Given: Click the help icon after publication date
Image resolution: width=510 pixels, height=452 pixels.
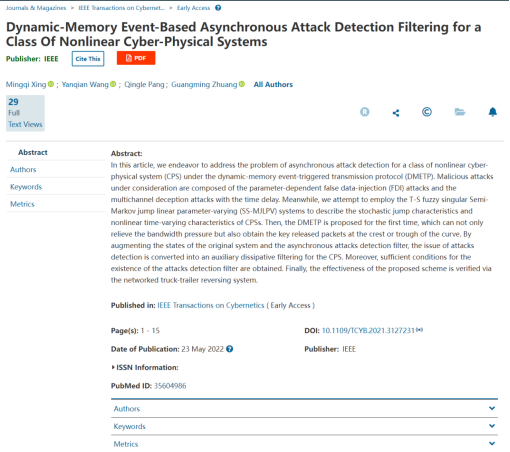Looking at the screenshot, I should tap(229, 349).
